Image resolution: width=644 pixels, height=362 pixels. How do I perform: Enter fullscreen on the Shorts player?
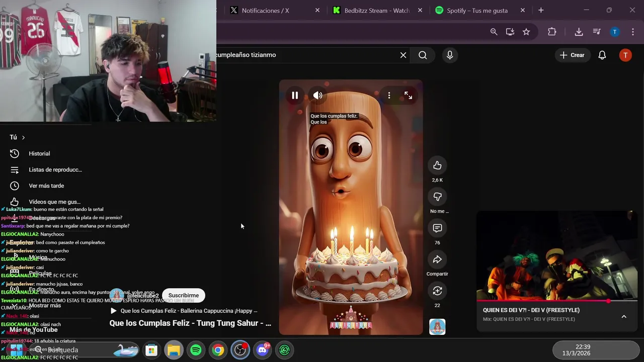click(x=408, y=95)
